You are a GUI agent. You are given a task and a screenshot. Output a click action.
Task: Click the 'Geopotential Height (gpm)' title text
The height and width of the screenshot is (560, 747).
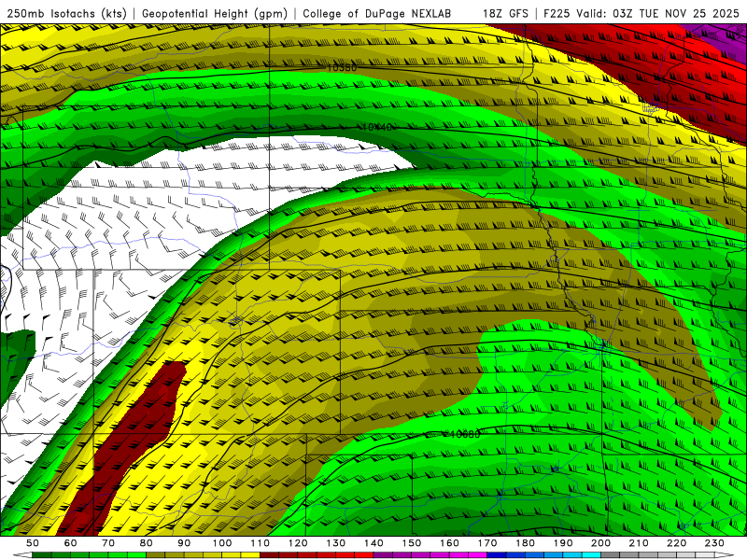215,13
